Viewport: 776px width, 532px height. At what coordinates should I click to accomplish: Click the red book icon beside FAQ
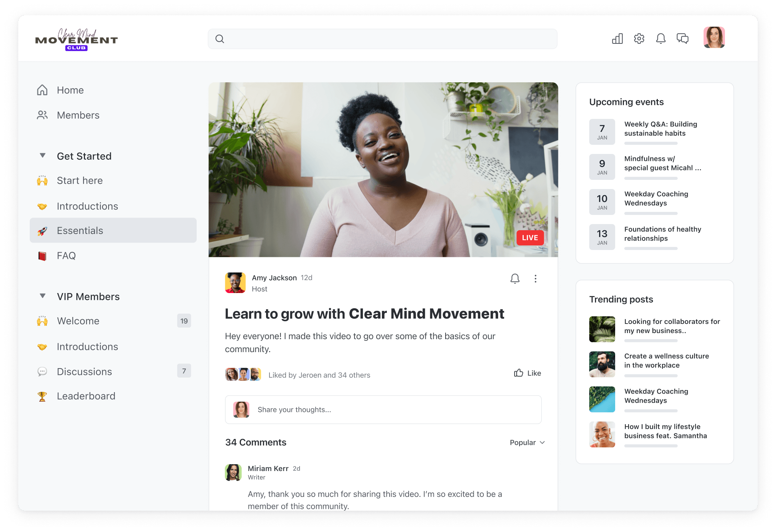click(x=42, y=256)
